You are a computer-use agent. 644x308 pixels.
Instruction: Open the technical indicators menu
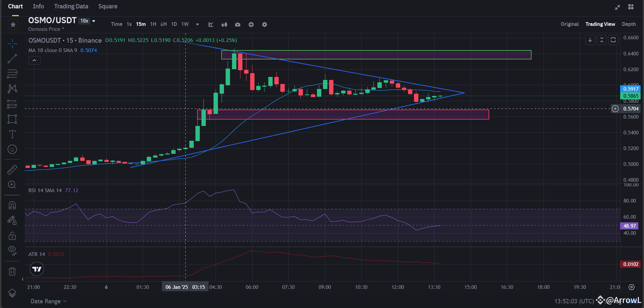(211, 25)
